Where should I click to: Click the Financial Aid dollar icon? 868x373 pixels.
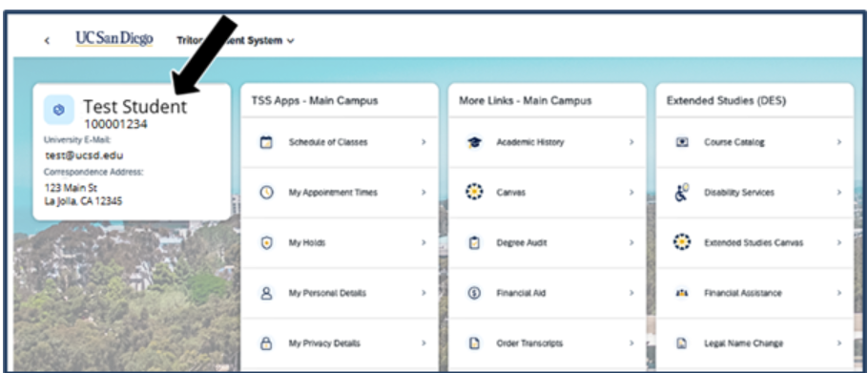[474, 293]
